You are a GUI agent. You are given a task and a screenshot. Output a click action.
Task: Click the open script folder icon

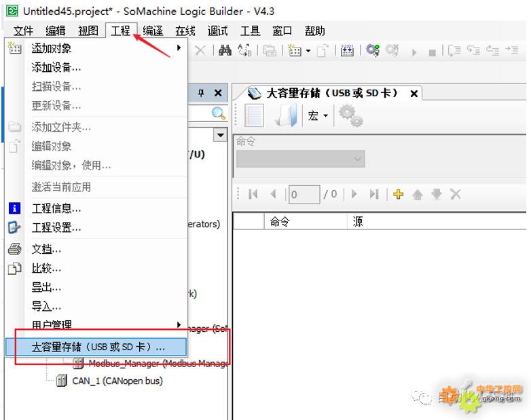[287, 115]
